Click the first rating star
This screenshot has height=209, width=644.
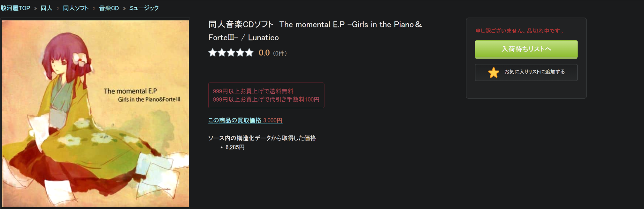click(212, 53)
